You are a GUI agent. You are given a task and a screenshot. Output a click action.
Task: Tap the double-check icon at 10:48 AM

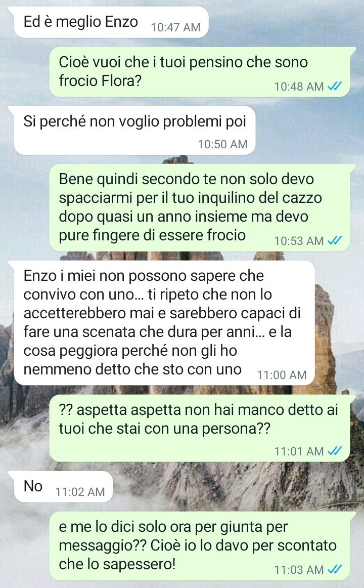(x=334, y=86)
